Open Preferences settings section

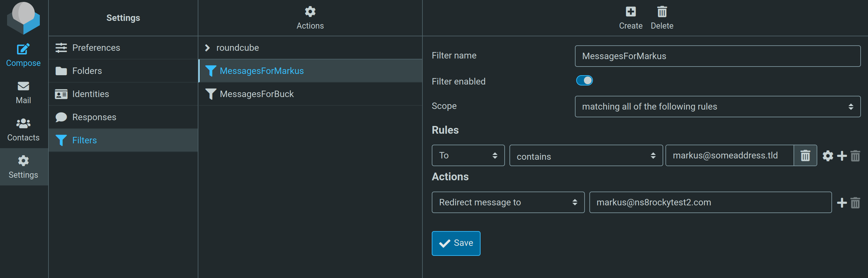coord(96,48)
